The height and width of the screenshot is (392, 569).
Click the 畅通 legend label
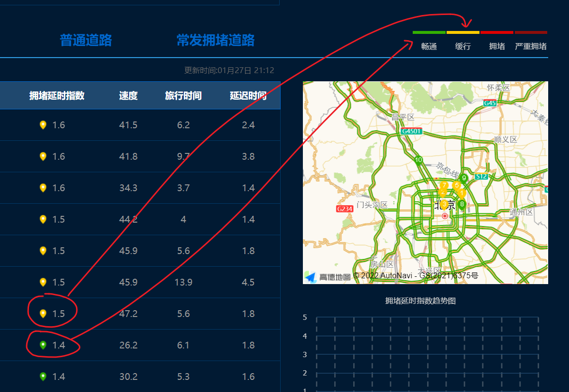point(429,46)
